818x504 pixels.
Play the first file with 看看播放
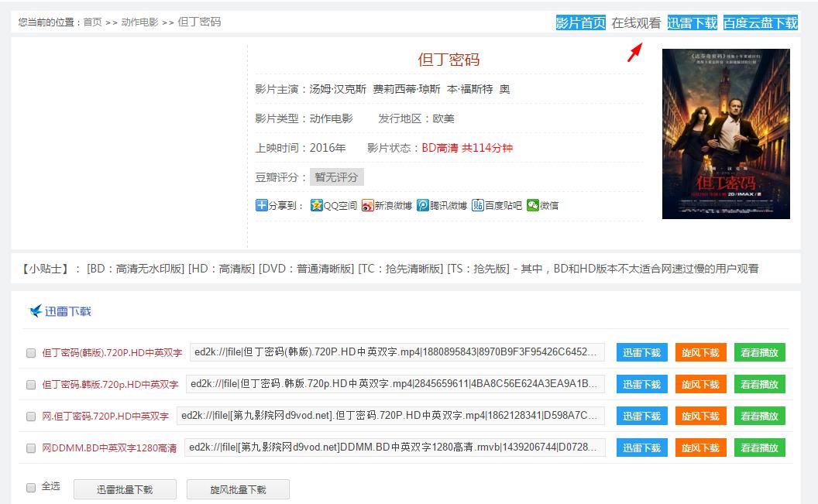coord(760,351)
